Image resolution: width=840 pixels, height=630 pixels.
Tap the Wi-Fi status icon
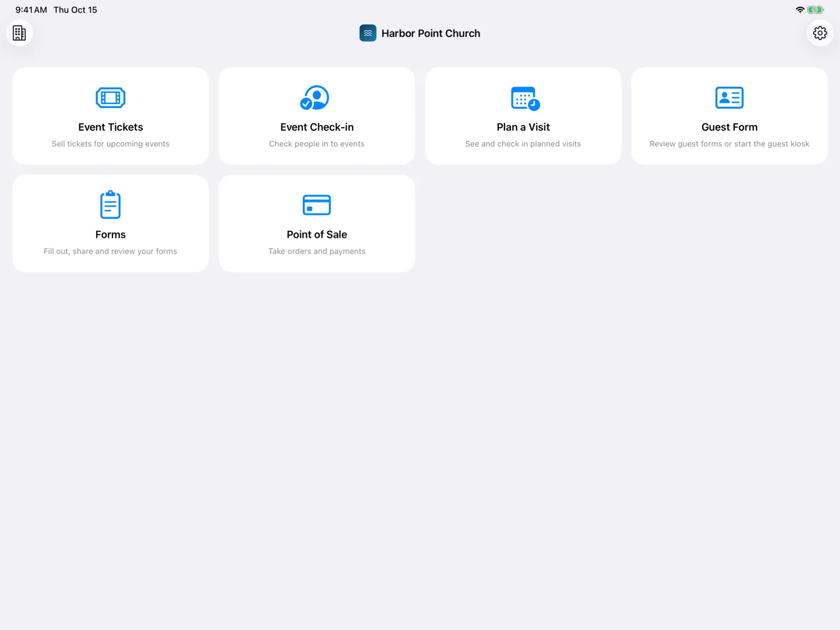(x=800, y=9)
